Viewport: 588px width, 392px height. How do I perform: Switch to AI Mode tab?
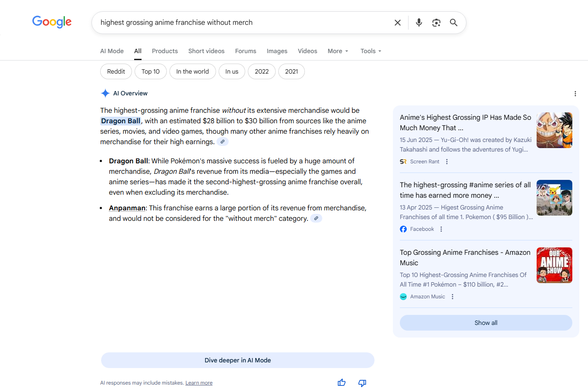pyautogui.click(x=112, y=51)
